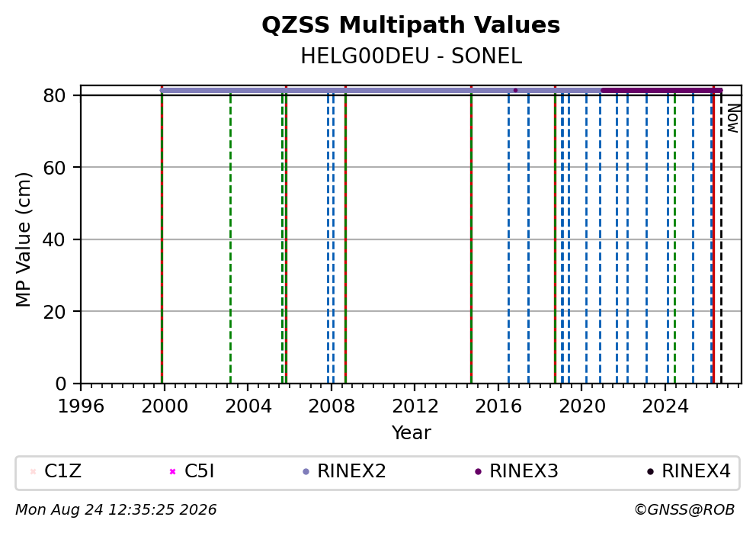
Task: Click the purple RINEX3 legend dot
Action: (479, 472)
